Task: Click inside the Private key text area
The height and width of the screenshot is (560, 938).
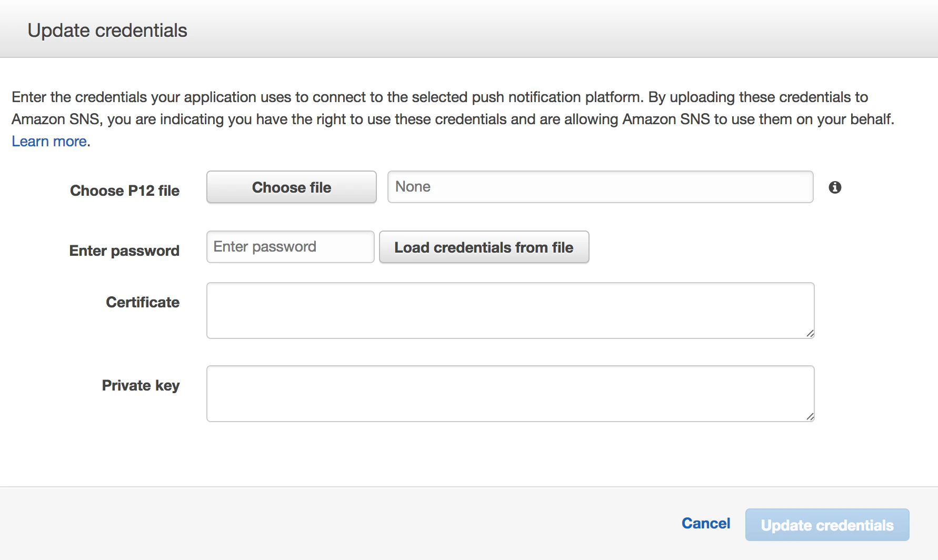Action: tap(511, 394)
